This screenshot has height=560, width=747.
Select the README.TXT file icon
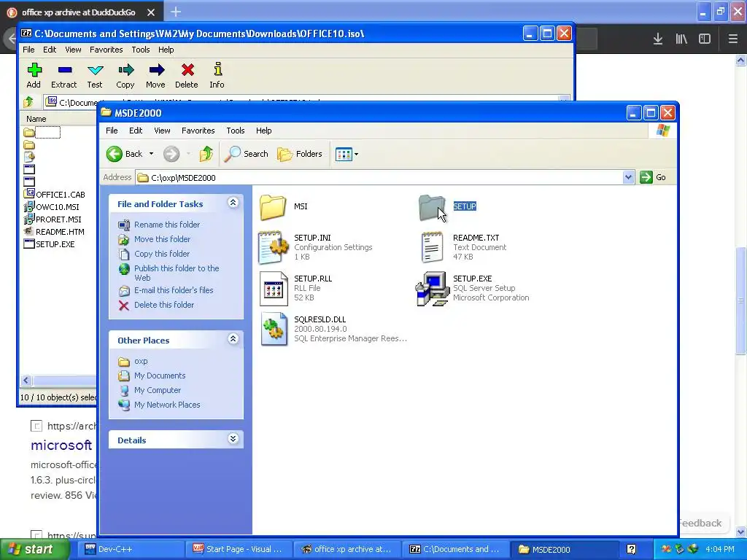[x=432, y=247]
